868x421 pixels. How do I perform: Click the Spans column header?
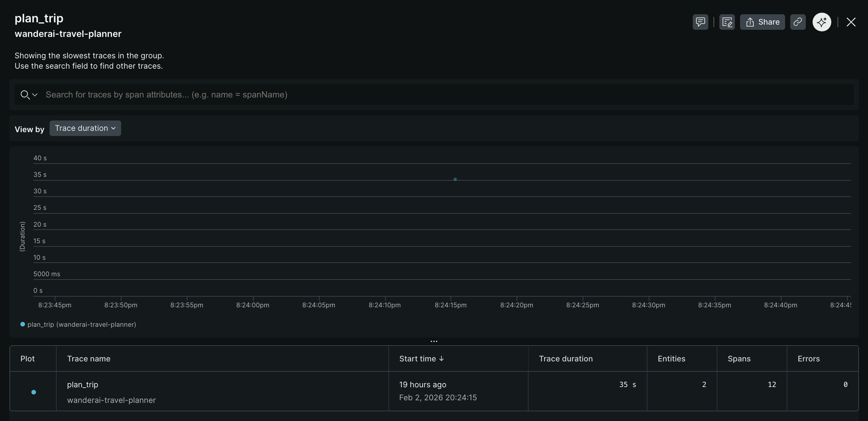click(x=738, y=359)
